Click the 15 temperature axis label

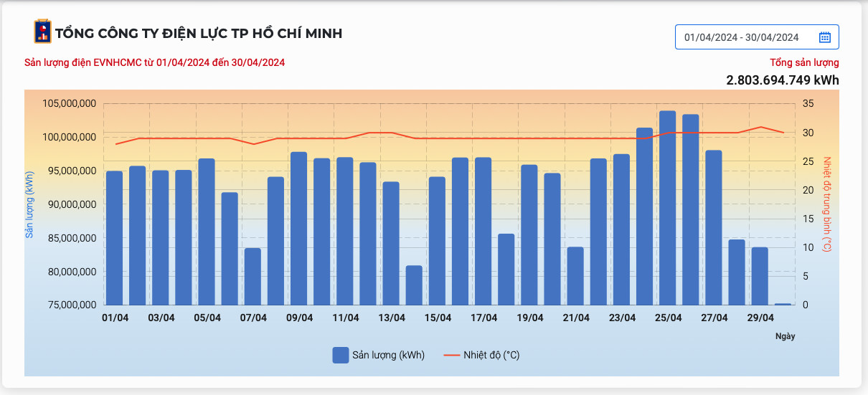pyautogui.click(x=808, y=219)
